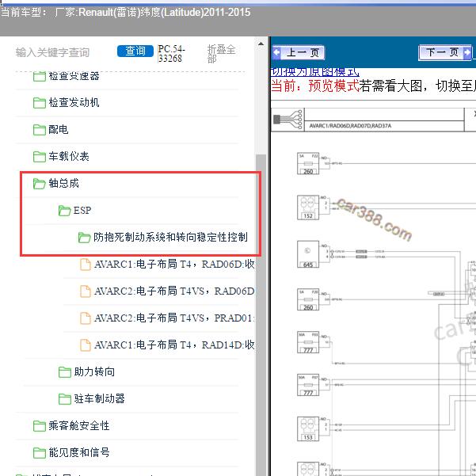The image size is (476, 476).
Task: Open the 车载仪表 folder icon
Action: pyautogui.click(x=39, y=157)
